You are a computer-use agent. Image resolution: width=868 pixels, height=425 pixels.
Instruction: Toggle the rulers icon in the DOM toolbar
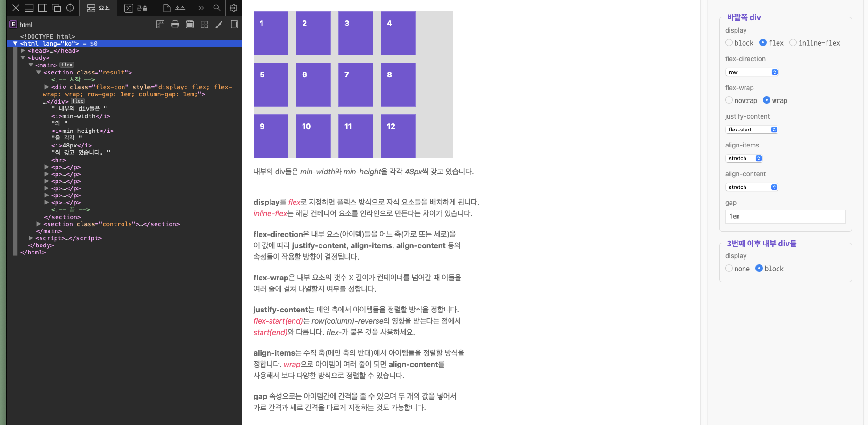click(160, 25)
